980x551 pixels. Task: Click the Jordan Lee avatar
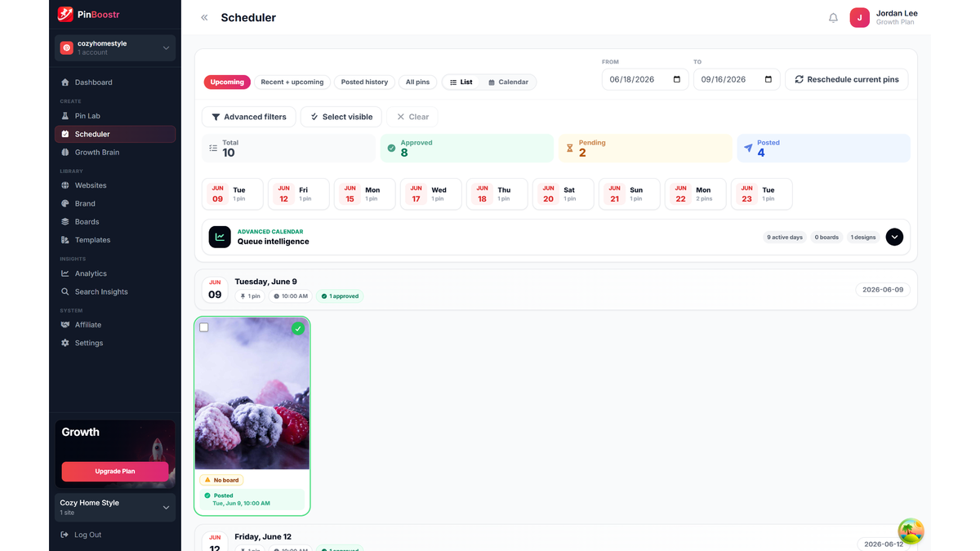859,17
